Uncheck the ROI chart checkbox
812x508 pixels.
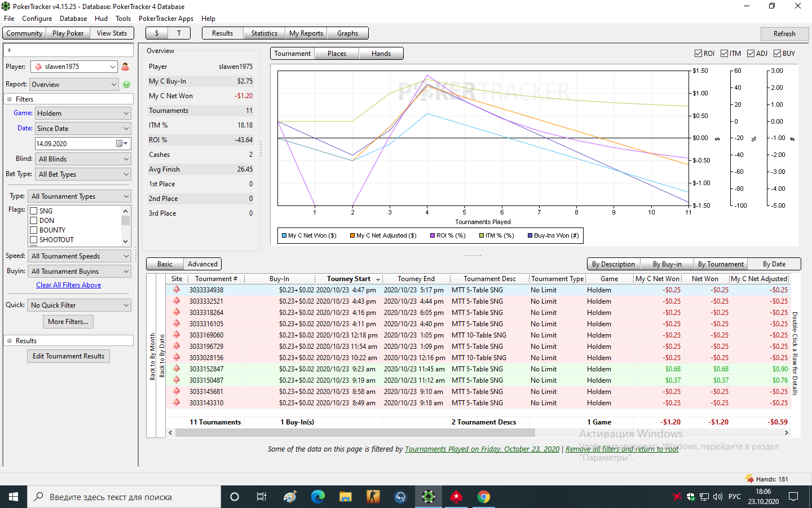point(698,54)
